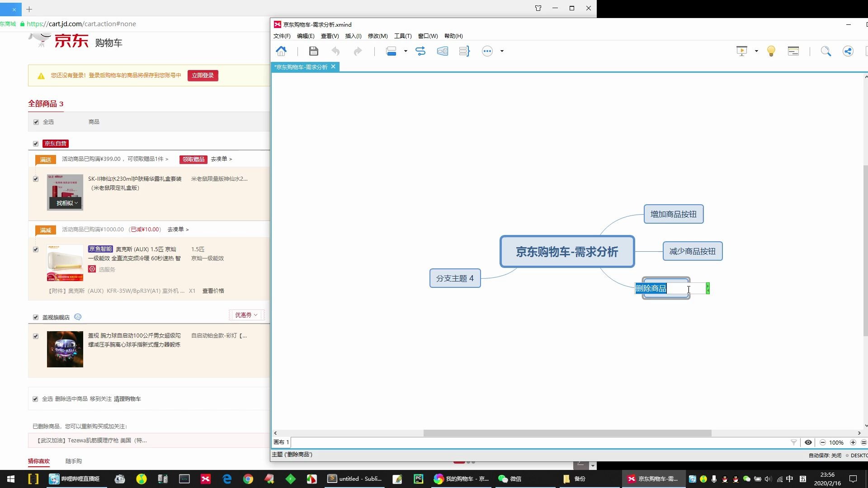
Task: Open 优惠券 dropdown for 盖视旗舰店
Action: 246,315
